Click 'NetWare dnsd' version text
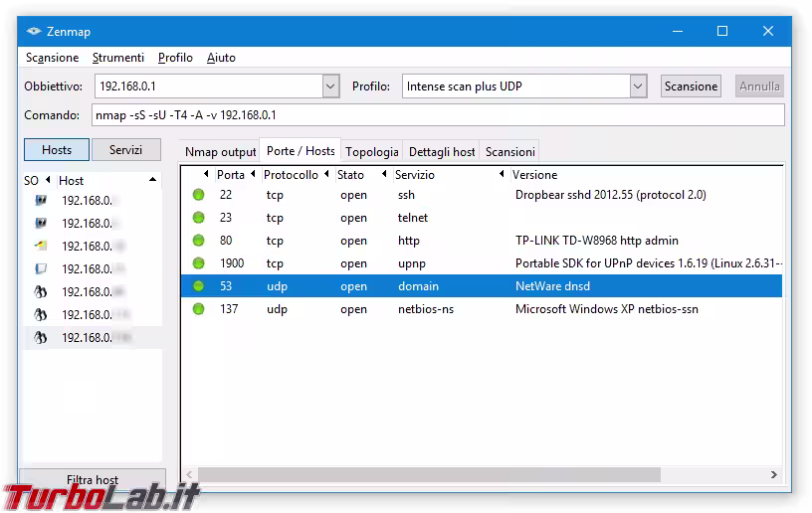This screenshot has width=812, height=513. (552, 286)
